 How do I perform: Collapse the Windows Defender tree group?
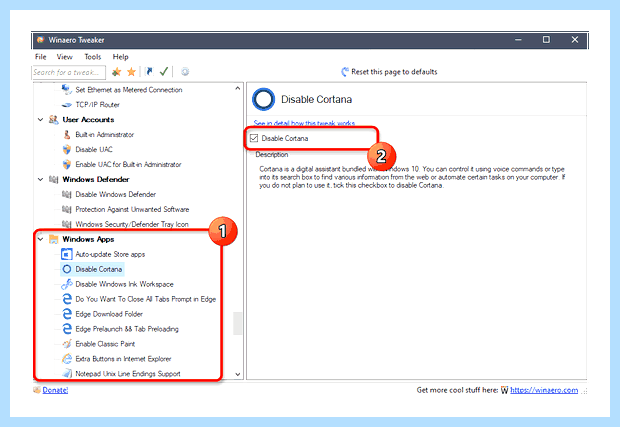coord(40,179)
